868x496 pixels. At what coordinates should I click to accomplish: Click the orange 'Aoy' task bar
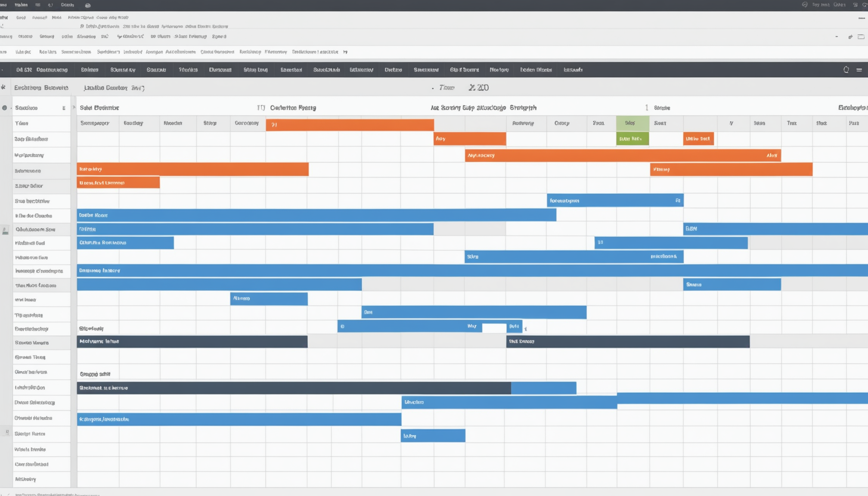pos(469,139)
